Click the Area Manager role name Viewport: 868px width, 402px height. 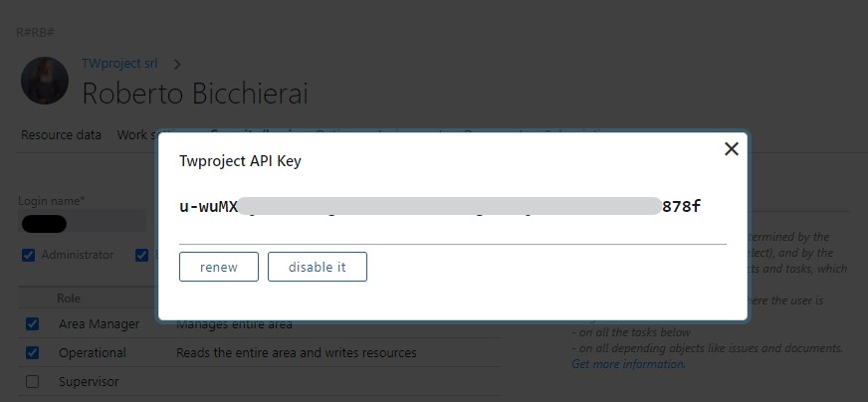[x=99, y=324]
